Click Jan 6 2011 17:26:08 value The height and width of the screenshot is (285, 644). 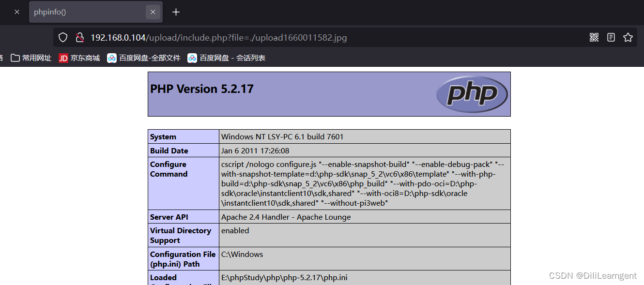(255, 150)
